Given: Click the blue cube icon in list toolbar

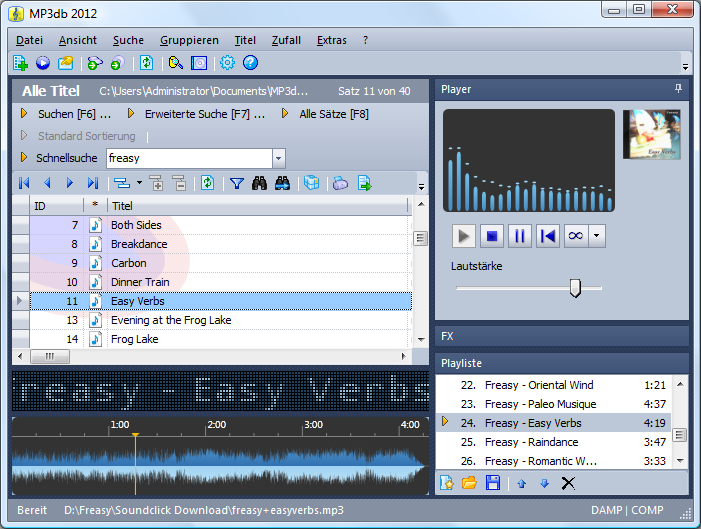Looking at the screenshot, I should pos(312,183).
